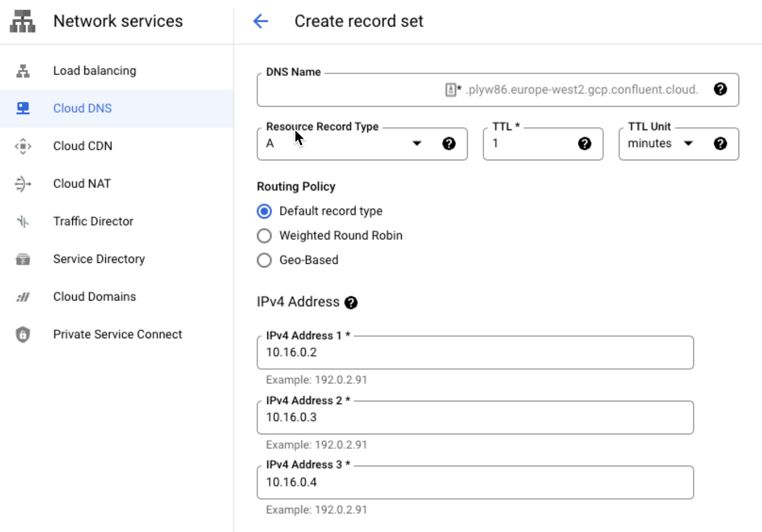762x532 pixels.
Task: Select the Default record type radio button
Action: tap(265, 211)
